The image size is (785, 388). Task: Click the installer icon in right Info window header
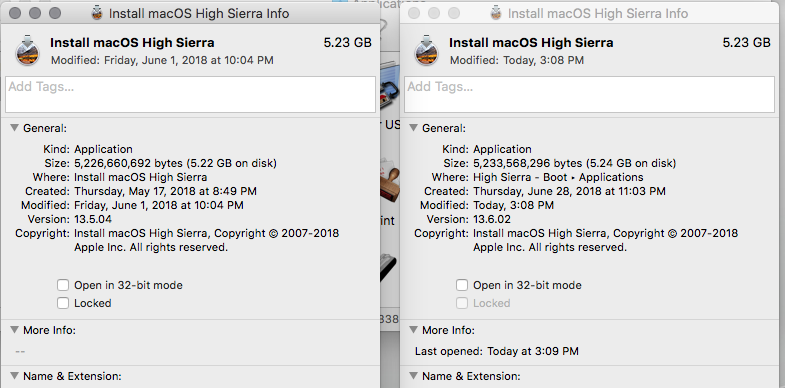click(427, 50)
